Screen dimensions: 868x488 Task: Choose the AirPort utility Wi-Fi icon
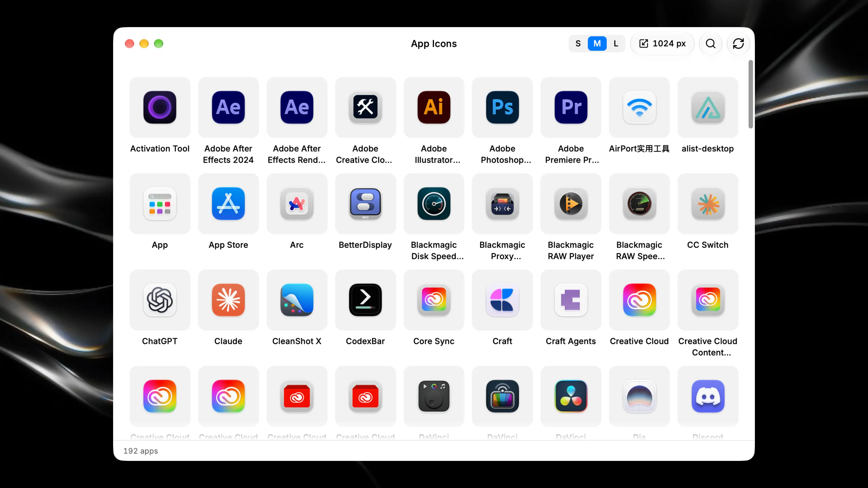coord(639,107)
